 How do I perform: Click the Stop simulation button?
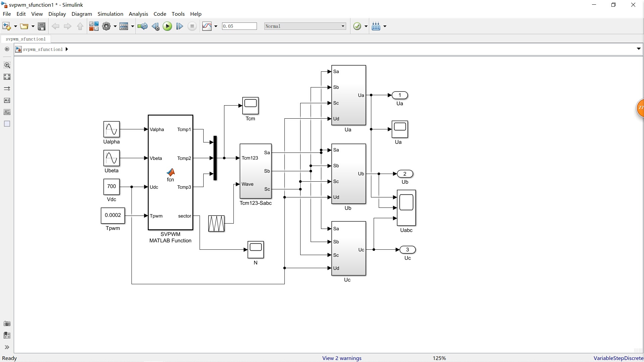tap(192, 26)
